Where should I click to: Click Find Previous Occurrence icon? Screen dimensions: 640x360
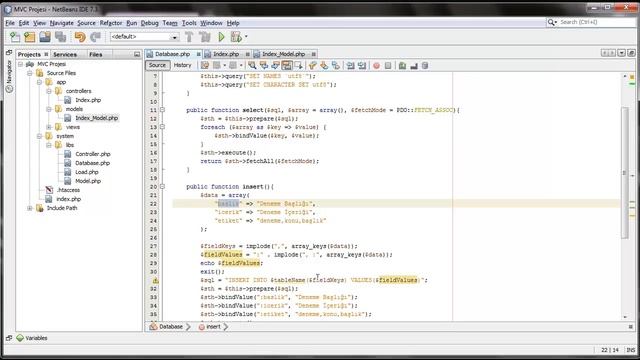coord(264,65)
